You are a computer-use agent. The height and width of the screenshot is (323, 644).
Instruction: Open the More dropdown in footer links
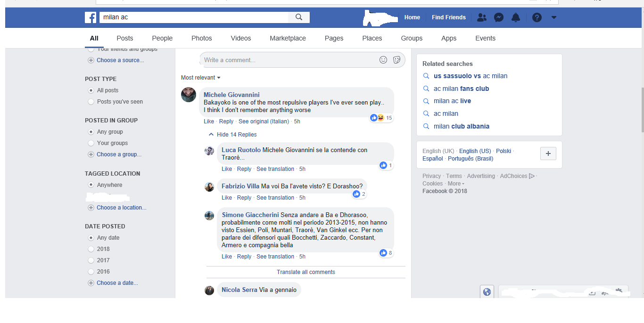click(x=456, y=184)
